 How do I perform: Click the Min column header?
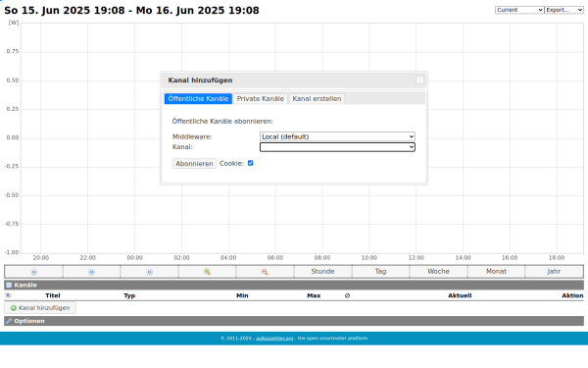(x=242, y=295)
